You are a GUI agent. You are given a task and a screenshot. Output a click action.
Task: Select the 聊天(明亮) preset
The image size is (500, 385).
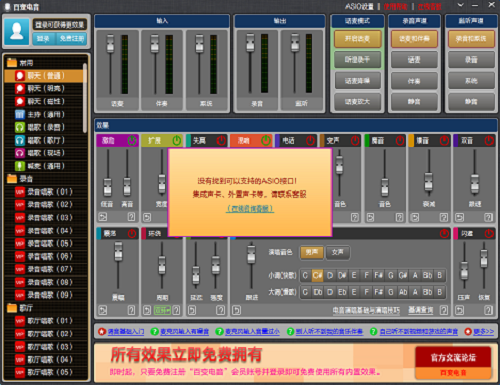(x=46, y=89)
